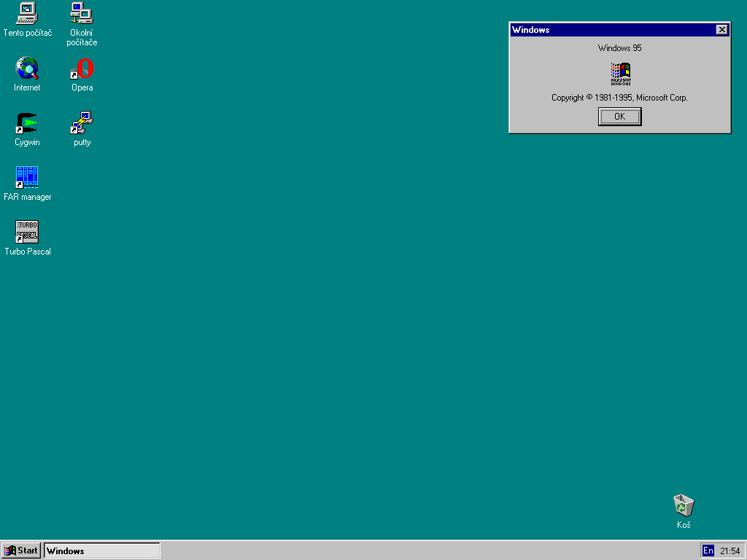Open the Start menu
Viewport: 747px width, 560px height.
tap(21, 551)
